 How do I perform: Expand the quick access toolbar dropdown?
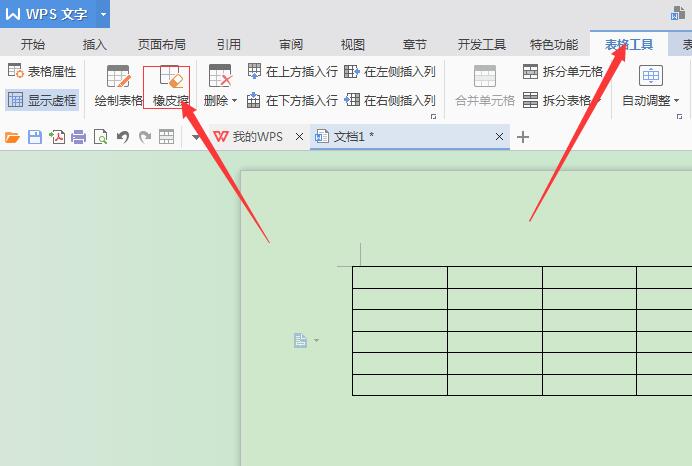point(196,137)
